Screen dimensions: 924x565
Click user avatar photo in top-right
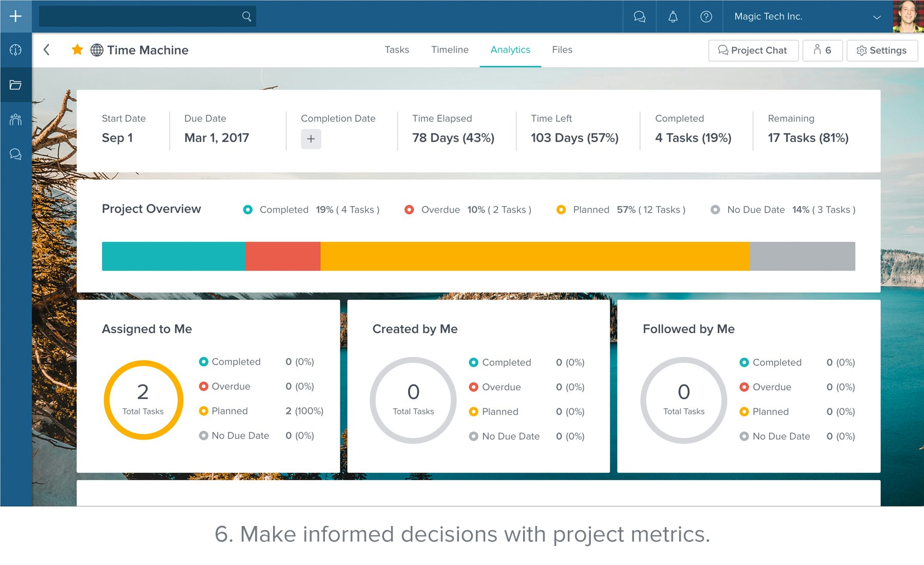[x=908, y=16]
